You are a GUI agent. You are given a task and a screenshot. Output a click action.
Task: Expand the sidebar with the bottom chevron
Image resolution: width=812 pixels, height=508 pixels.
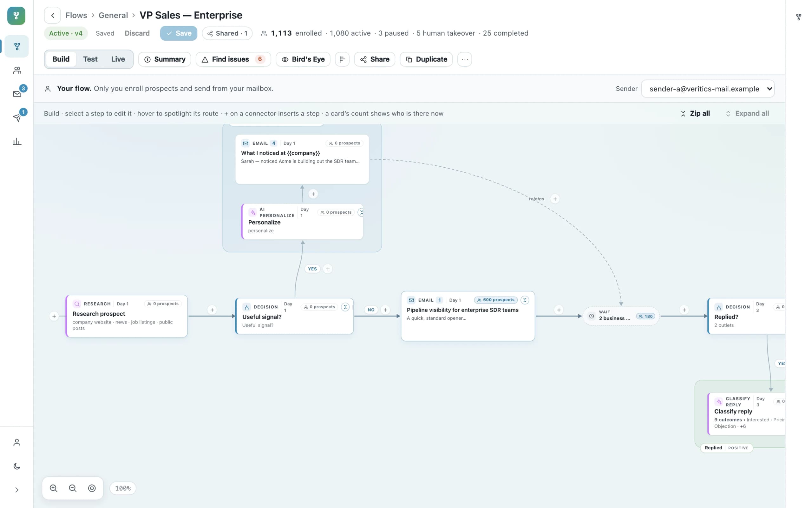17,490
